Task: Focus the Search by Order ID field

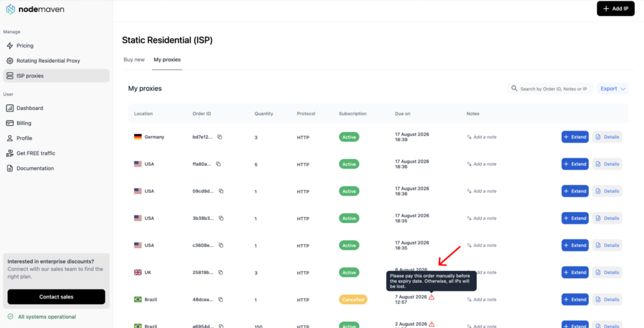Action: (550, 89)
